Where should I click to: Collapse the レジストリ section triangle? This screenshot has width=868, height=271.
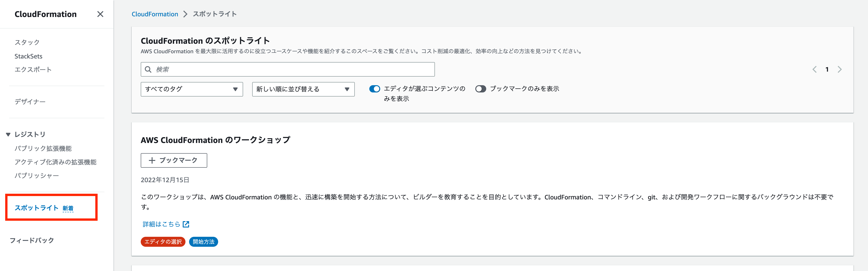[8, 135]
